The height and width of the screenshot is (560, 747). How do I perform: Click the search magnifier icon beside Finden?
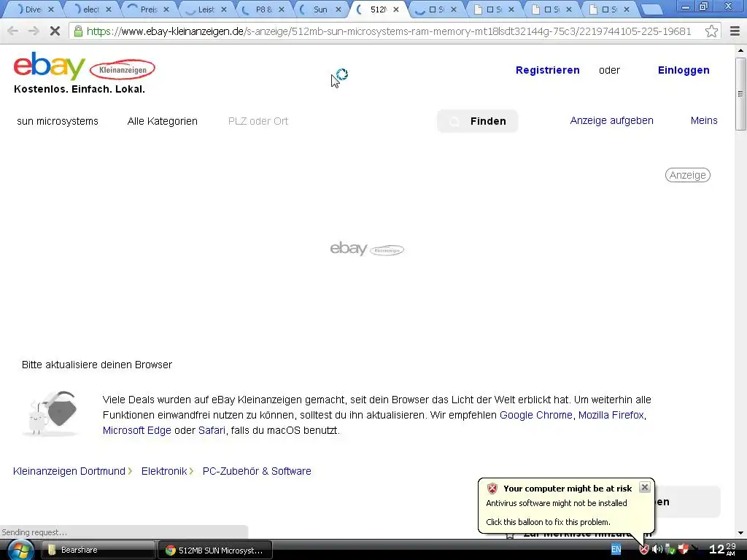point(454,122)
